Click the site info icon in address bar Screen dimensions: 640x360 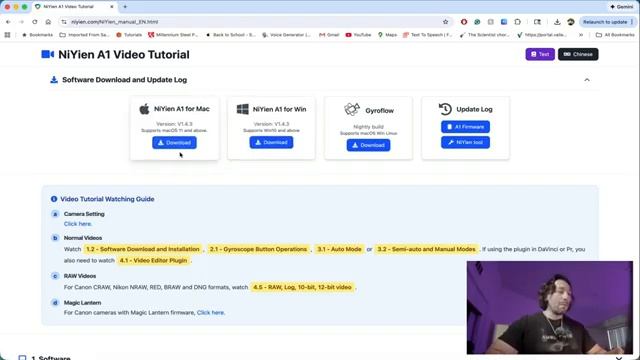[64, 22]
